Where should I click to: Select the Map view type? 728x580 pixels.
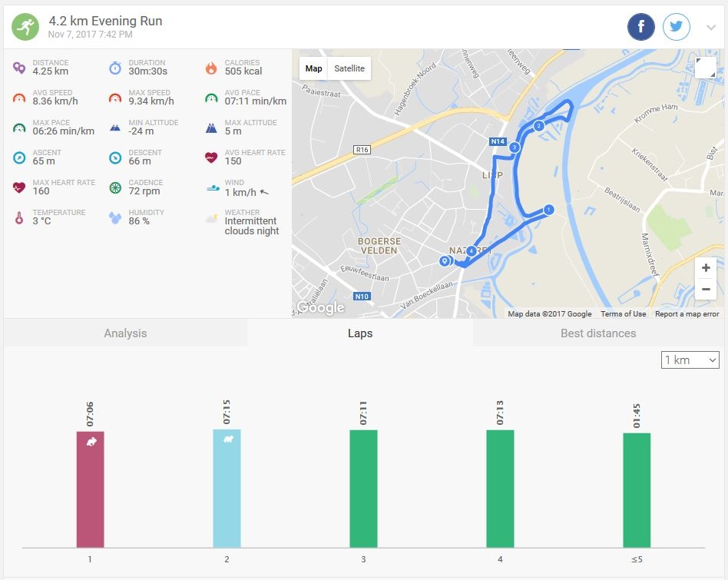[x=313, y=68]
